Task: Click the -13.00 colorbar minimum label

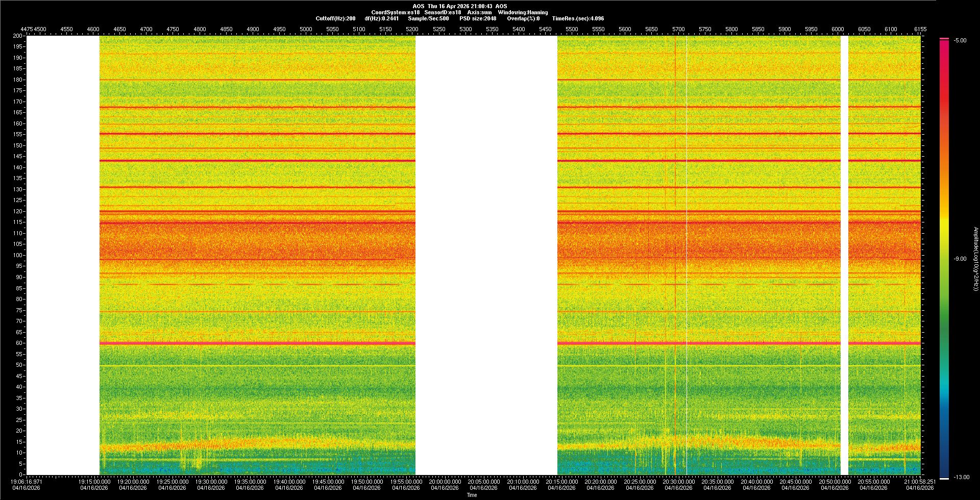Action: point(961,478)
